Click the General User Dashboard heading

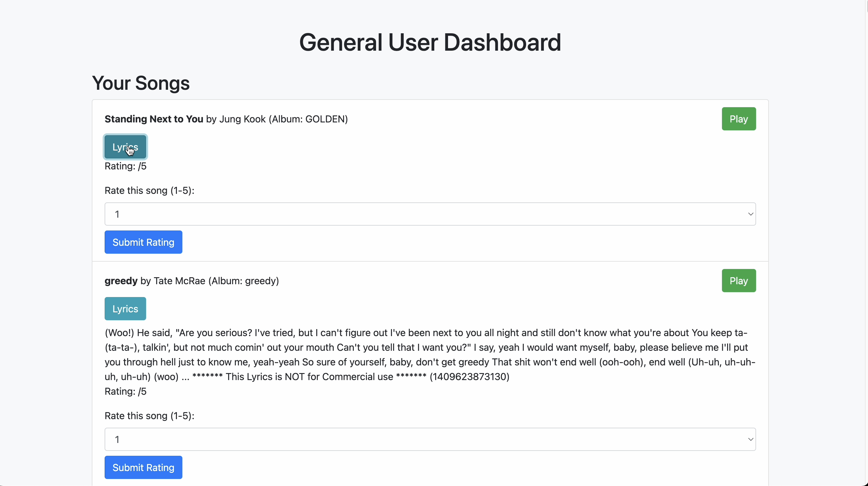(430, 42)
